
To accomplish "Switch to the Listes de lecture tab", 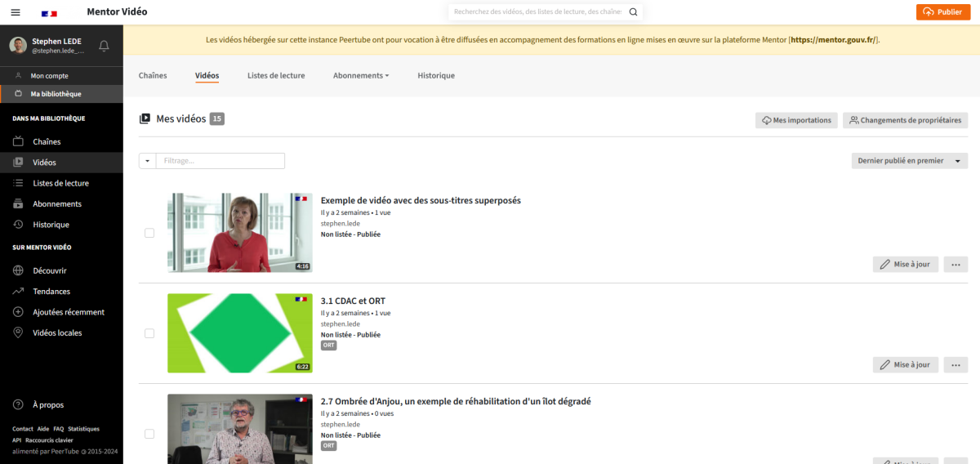I will coord(276,76).
